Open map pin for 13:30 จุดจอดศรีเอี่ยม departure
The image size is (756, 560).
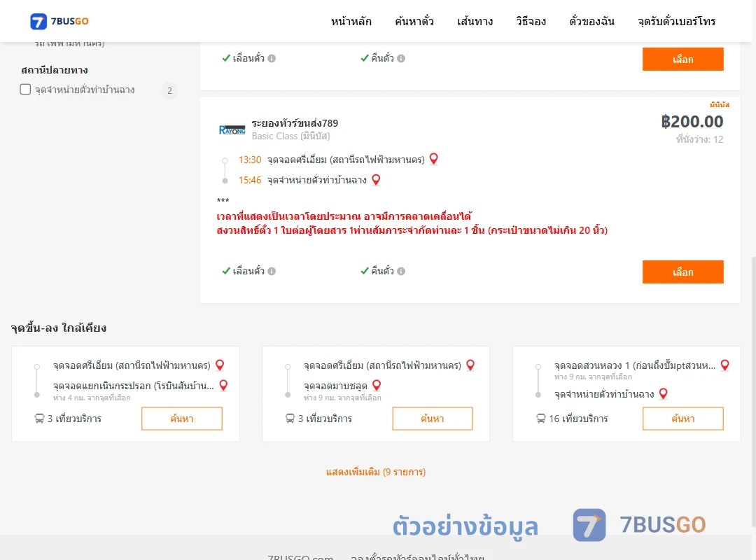(x=434, y=159)
